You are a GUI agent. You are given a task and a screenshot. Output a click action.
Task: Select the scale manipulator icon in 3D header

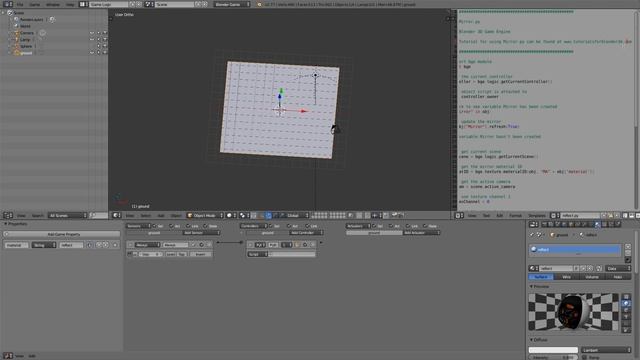click(282, 215)
